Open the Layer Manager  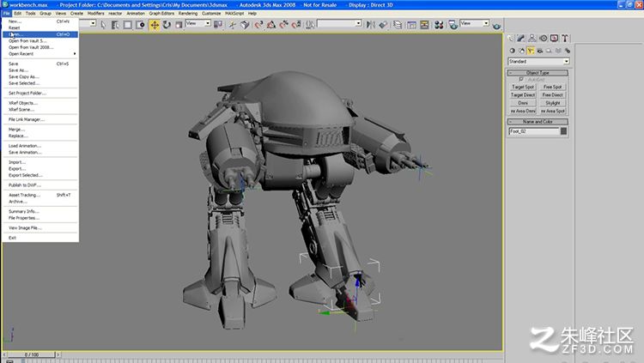(x=398, y=25)
